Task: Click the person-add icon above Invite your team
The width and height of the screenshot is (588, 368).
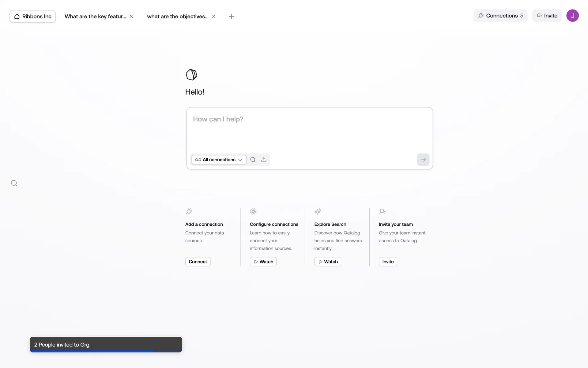Action: [383, 211]
